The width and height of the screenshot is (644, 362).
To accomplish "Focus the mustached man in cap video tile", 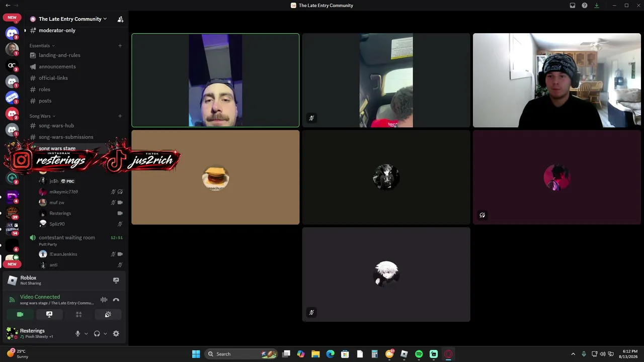I will point(215,80).
